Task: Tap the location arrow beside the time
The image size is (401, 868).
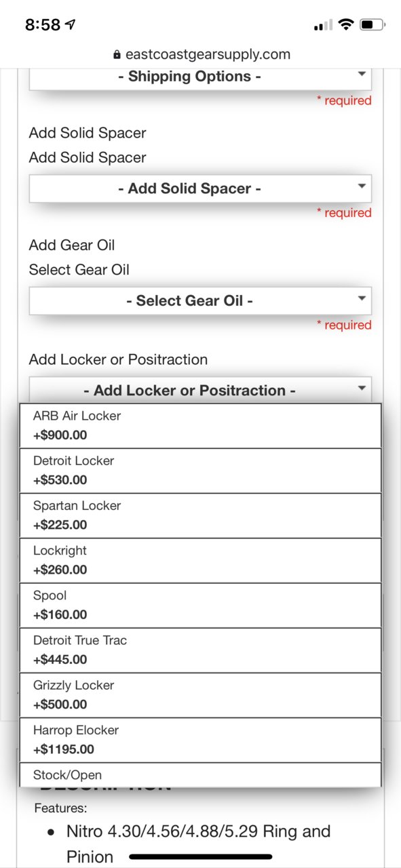Action: pyautogui.click(x=71, y=25)
